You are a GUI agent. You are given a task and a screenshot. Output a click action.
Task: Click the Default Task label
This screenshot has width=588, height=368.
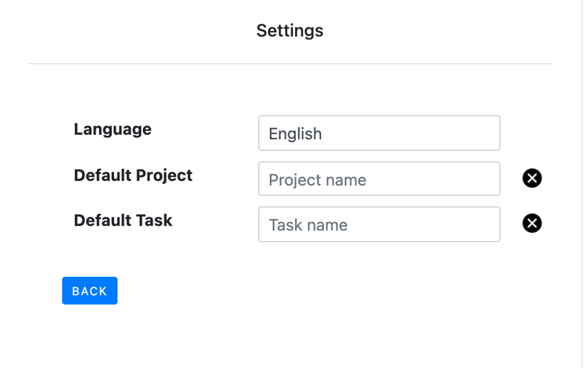point(123,220)
